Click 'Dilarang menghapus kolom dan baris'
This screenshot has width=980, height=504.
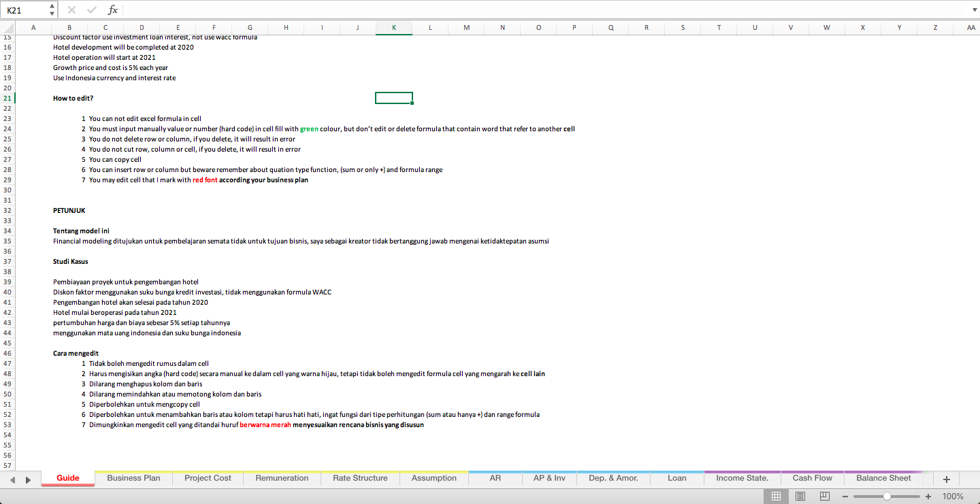pyautogui.click(x=146, y=384)
